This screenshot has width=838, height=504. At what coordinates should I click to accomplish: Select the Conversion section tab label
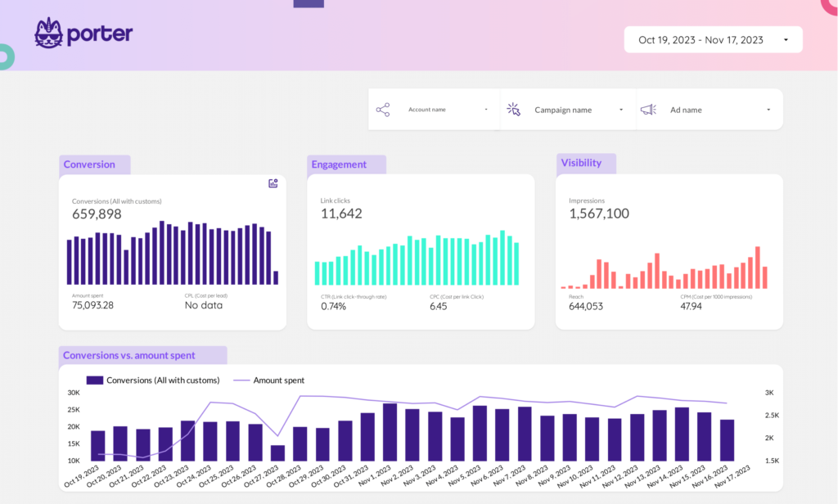pos(90,164)
